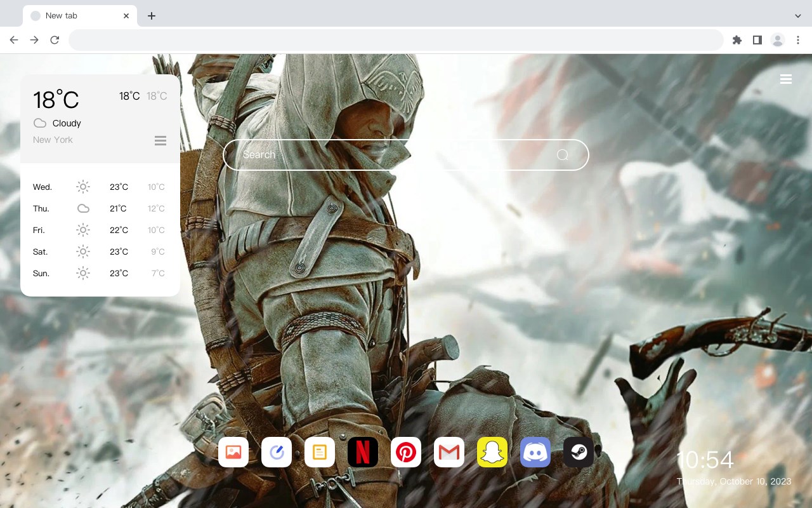This screenshot has width=812, height=508.
Task: Click the Cloudy condition label
Action: [x=67, y=123]
